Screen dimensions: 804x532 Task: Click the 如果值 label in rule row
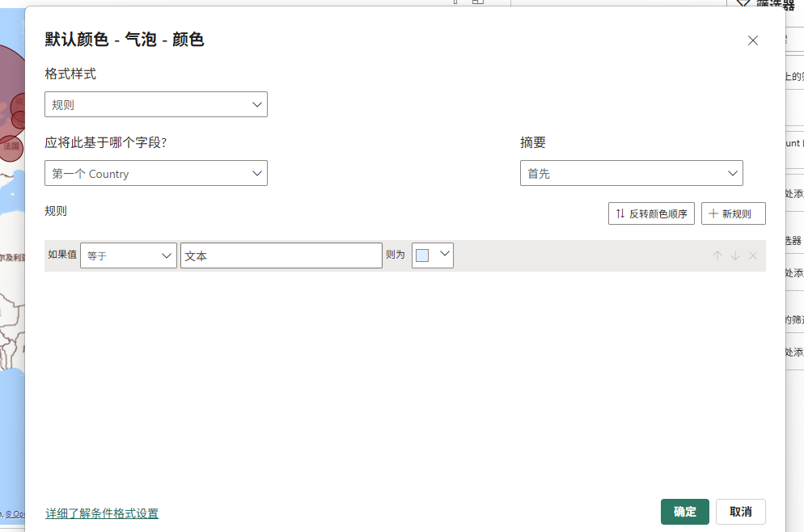point(62,254)
